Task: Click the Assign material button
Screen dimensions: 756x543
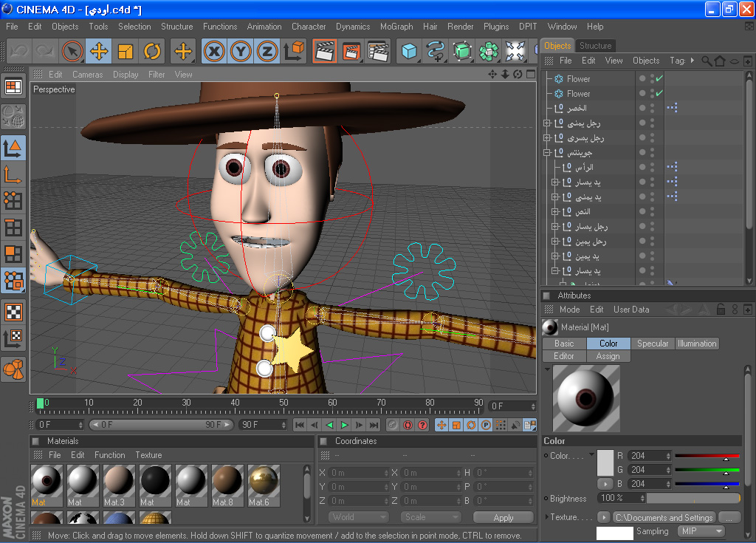Action: (608, 356)
